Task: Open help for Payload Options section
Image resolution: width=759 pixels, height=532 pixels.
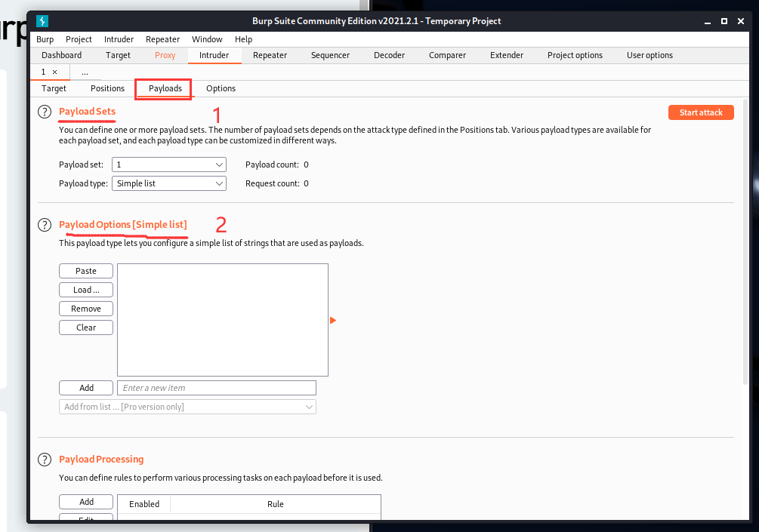Action: click(45, 225)
